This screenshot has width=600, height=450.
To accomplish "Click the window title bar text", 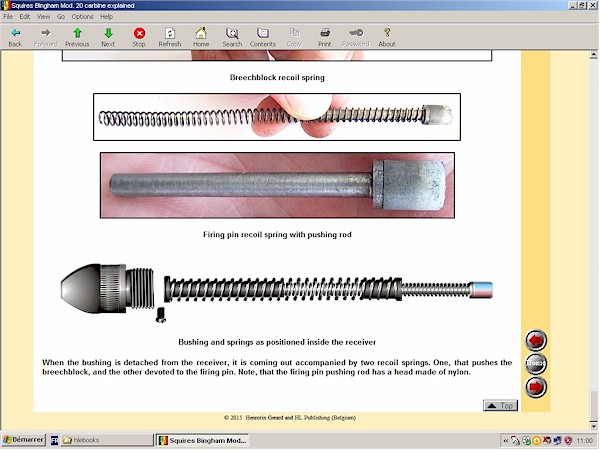I will (x=73, y=5).
